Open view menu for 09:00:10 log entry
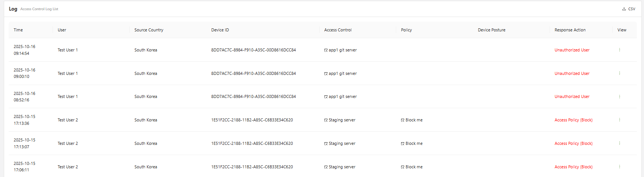 [619, 73]
